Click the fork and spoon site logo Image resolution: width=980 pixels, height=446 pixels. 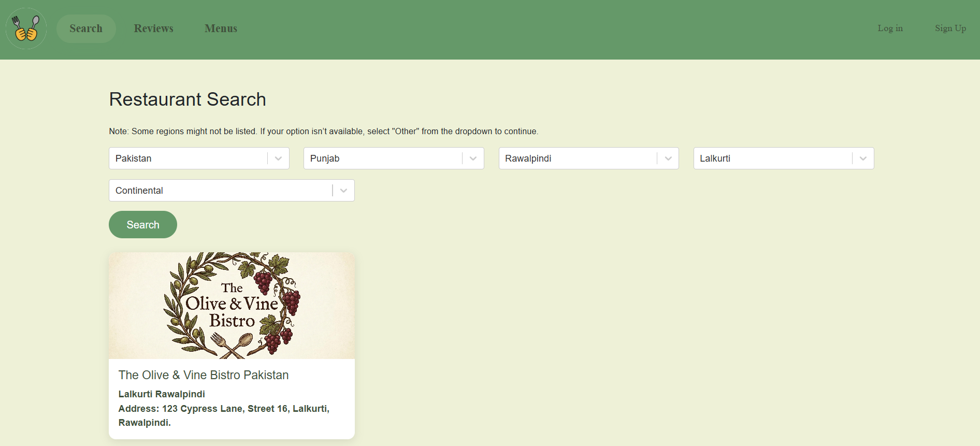pyautogui.click(x=26, y=28)
